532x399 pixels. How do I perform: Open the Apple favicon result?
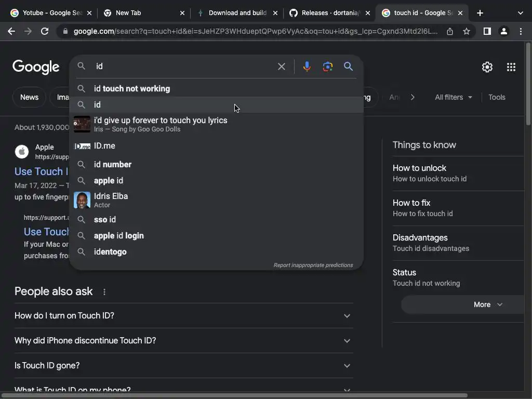[x=22, y=152]
